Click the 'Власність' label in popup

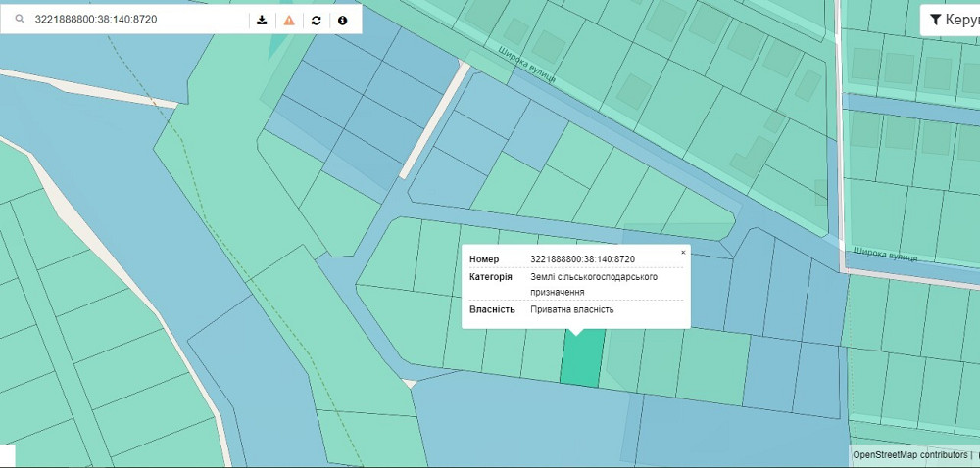click(492, 310)
